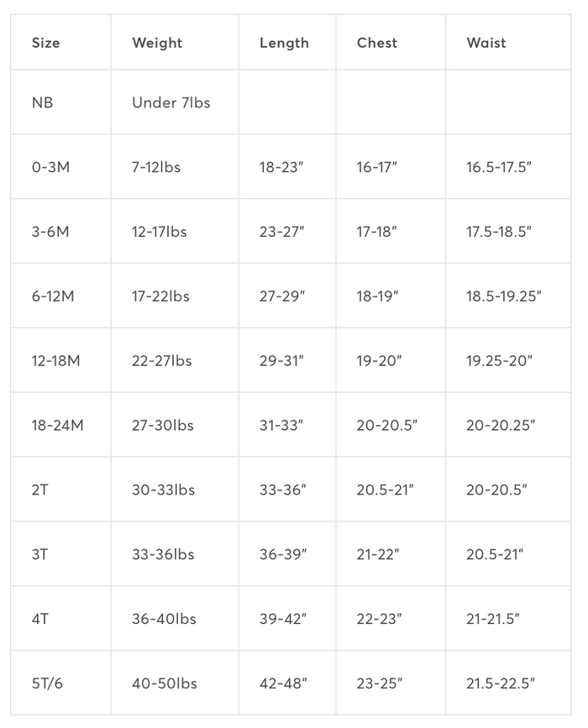The height and width of the screenshot is (728, 588).
Task: Select the 18-24M size cell
Action: (x=60, y=425)
